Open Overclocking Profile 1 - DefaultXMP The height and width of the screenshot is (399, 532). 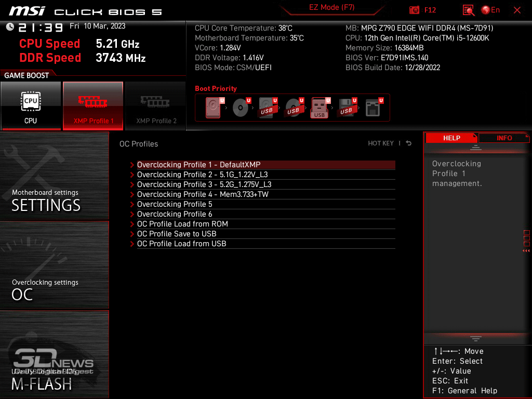point(266,165)
